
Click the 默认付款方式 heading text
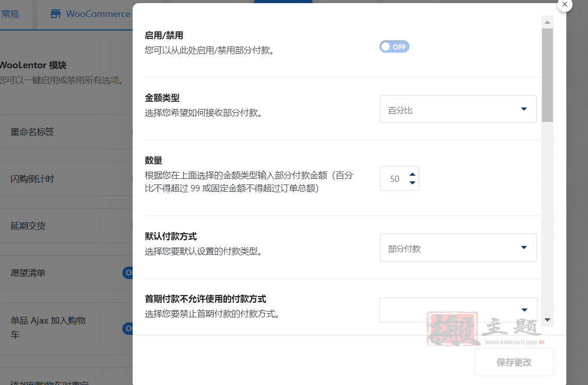tap(171, 236)
